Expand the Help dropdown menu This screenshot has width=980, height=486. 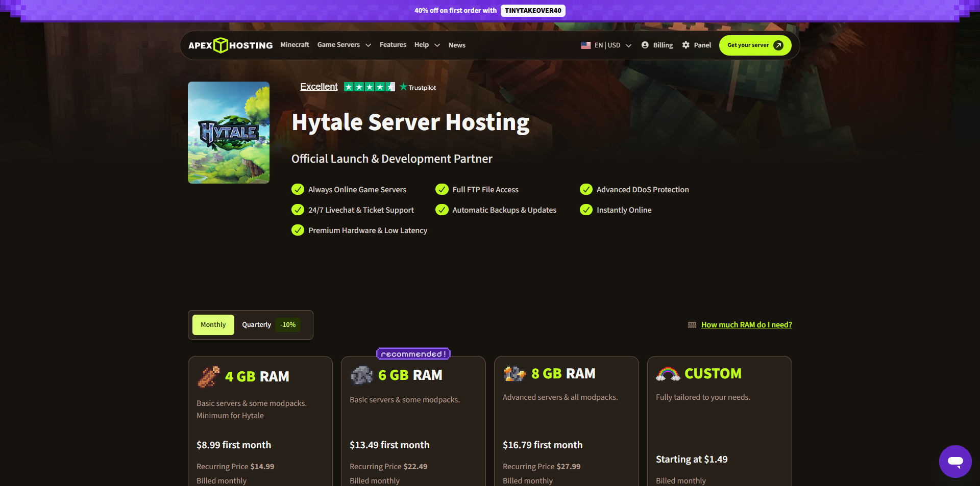427,45
